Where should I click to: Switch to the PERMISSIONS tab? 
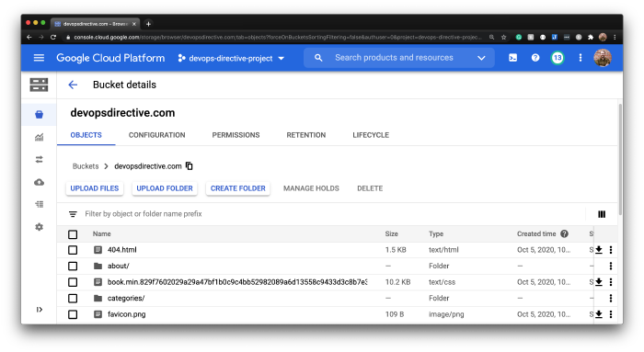(236, 135)
